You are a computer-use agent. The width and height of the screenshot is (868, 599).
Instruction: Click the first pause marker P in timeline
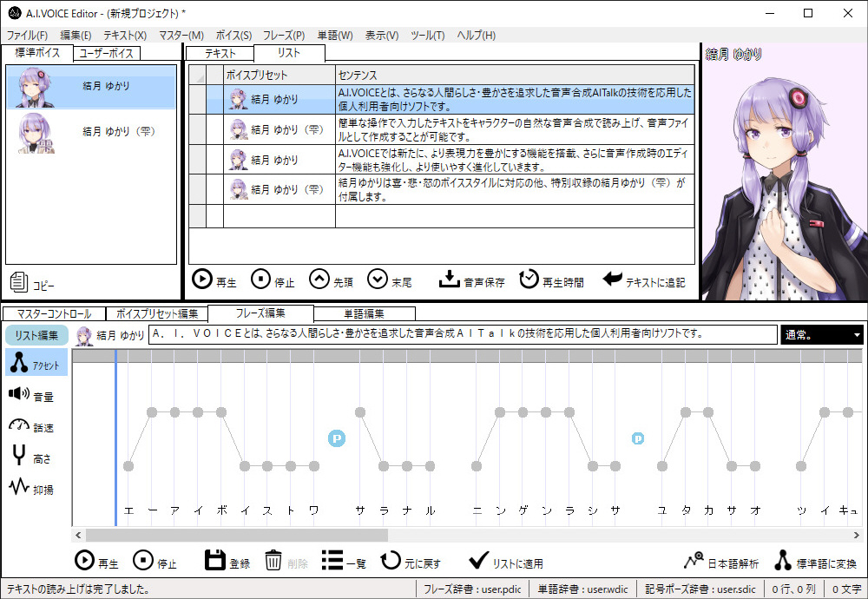coord(337,438)
